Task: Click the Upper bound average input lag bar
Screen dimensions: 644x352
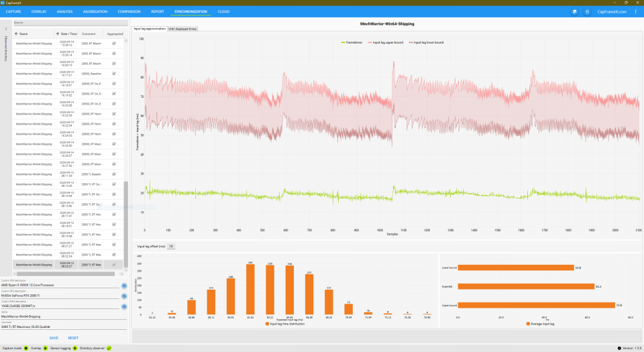Action: (x=537, y=305)
